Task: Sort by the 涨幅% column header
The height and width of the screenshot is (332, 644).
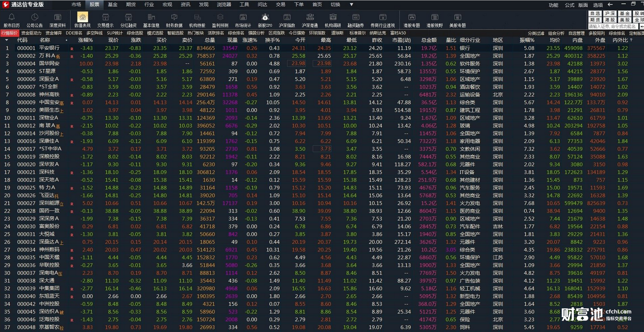Action: [85, 40]
